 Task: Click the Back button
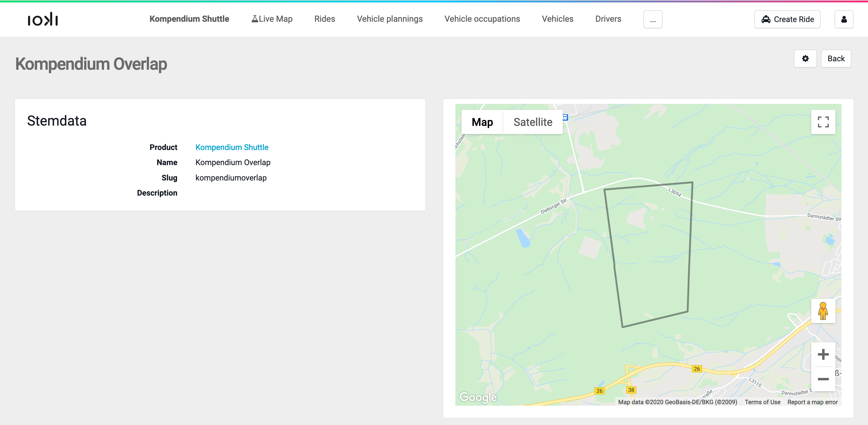836,59
